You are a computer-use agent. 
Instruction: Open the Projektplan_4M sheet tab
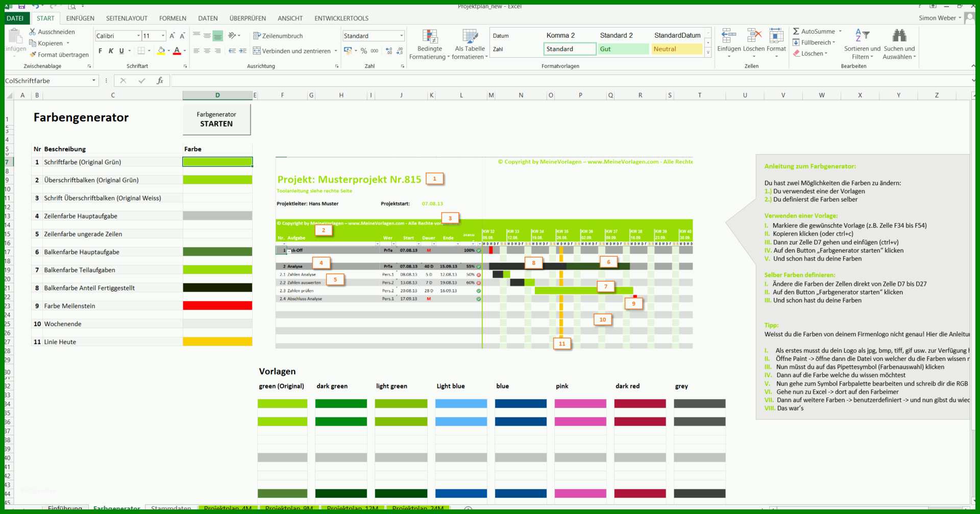click(228, 508)
